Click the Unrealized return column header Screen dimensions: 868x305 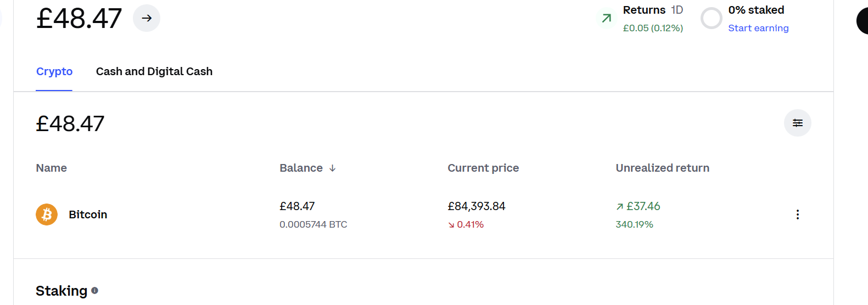coord(662,168)
